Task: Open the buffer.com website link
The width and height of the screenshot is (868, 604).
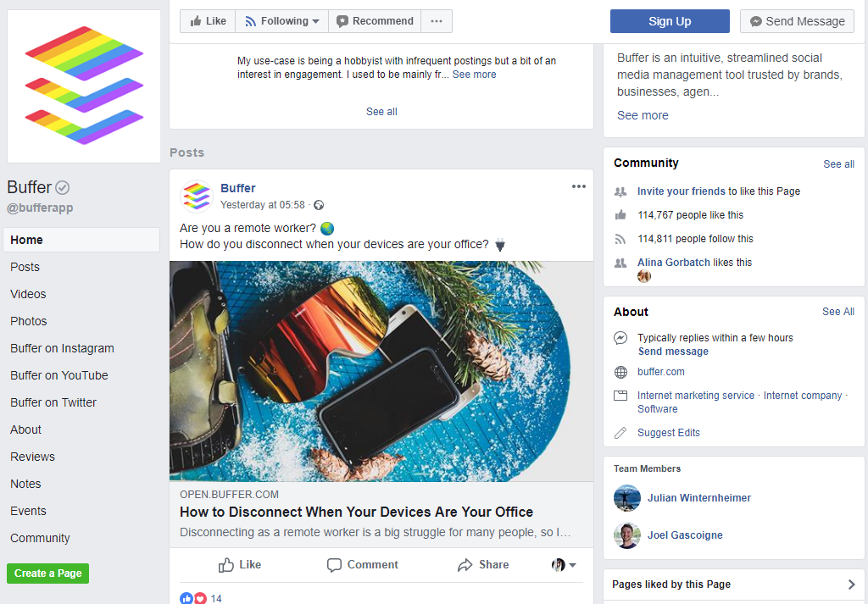Action: [x=661, y=372]
